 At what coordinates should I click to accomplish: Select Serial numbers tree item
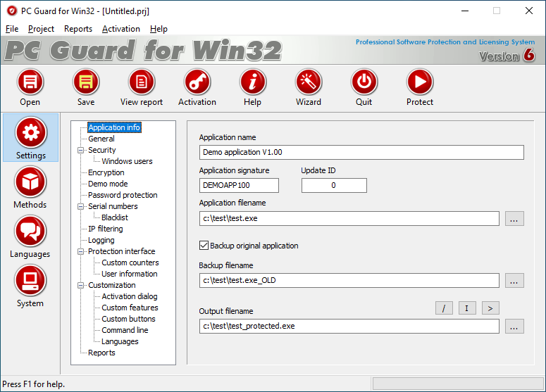point(113,206)
